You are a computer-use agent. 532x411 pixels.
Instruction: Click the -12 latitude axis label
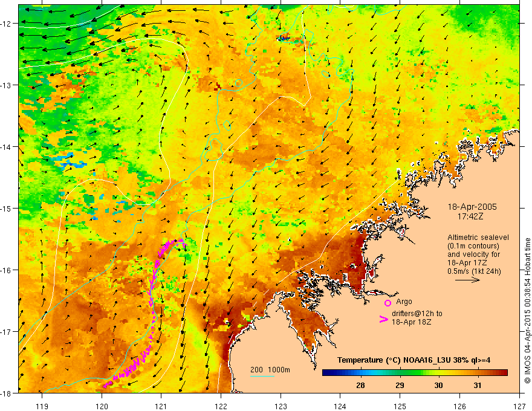point(7,24)
